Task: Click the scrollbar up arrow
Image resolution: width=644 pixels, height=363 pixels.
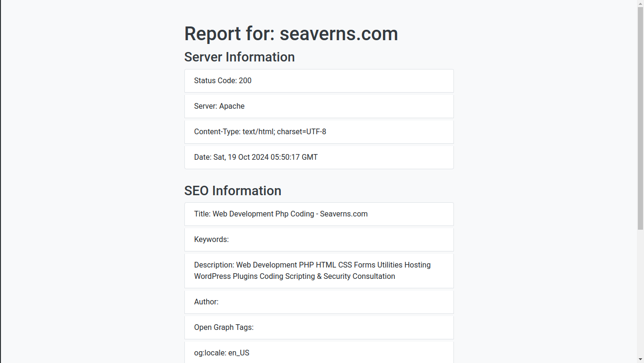Action: [x=640, y=3]
